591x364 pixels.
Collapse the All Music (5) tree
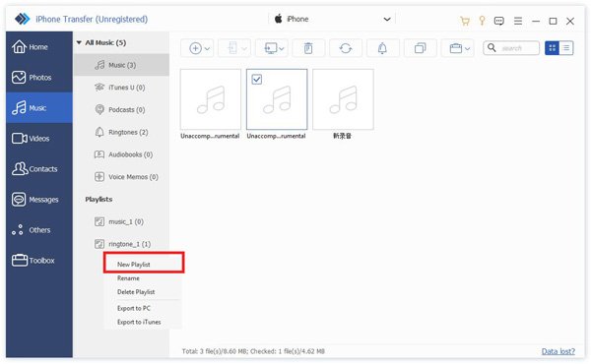[79, 42]
